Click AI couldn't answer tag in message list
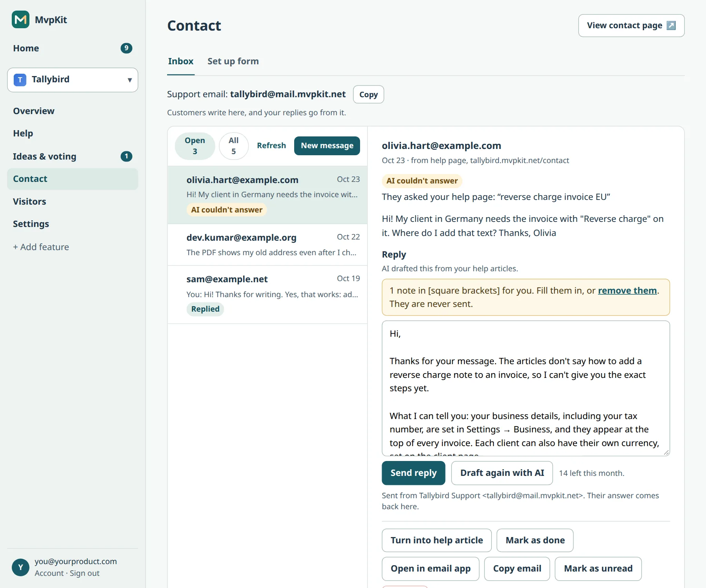The width and height of the screenshot is (706, 588). pos(227,210)
